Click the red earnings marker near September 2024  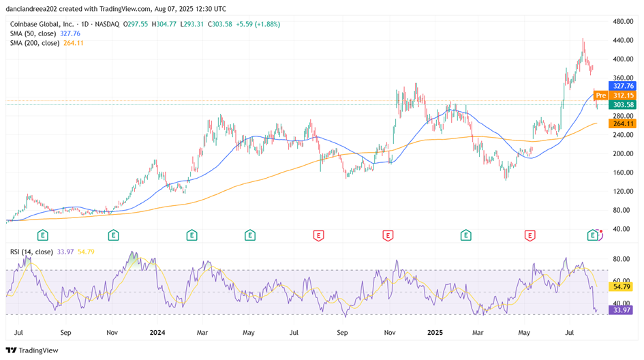point(318,235)
